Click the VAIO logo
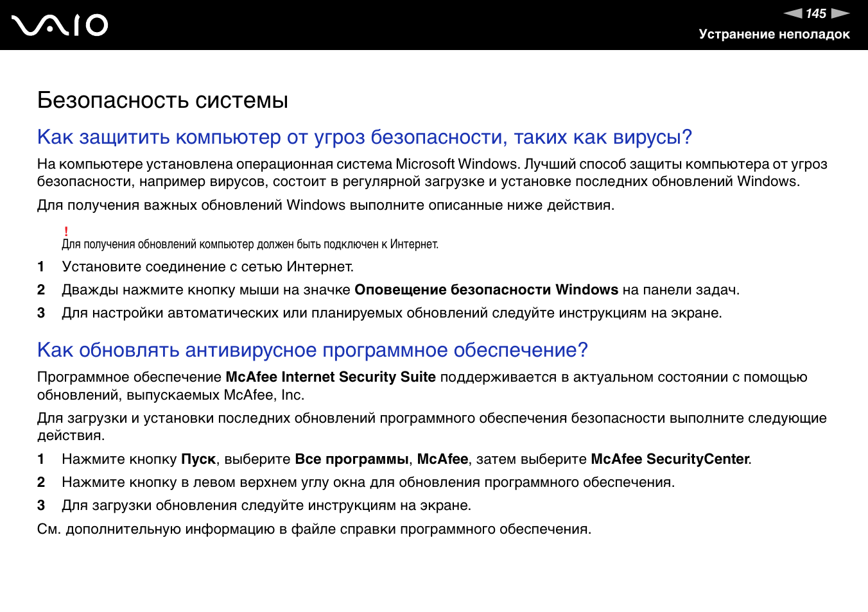This screenshot has width=868, height=612. coord(60,25)
